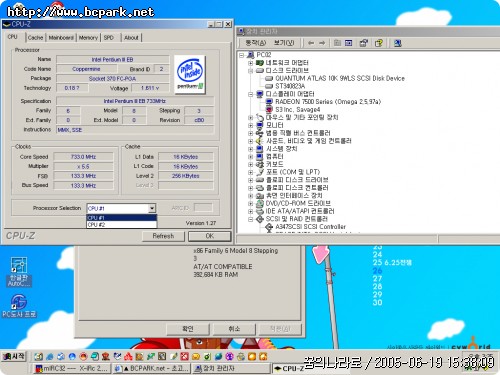Choose CPU #2 from the dropdown list

121,225
